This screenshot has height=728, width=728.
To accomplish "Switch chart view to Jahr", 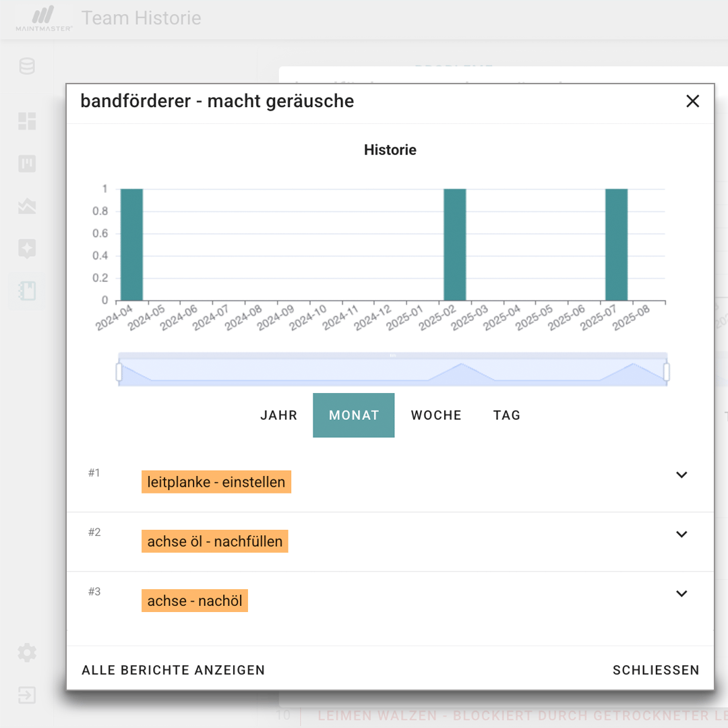I will pos(279,415).
